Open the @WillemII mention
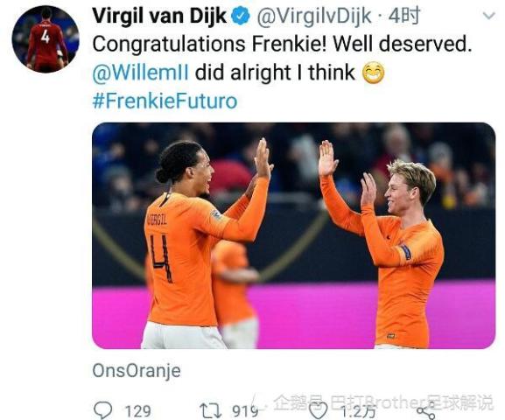 coord(140,73)
